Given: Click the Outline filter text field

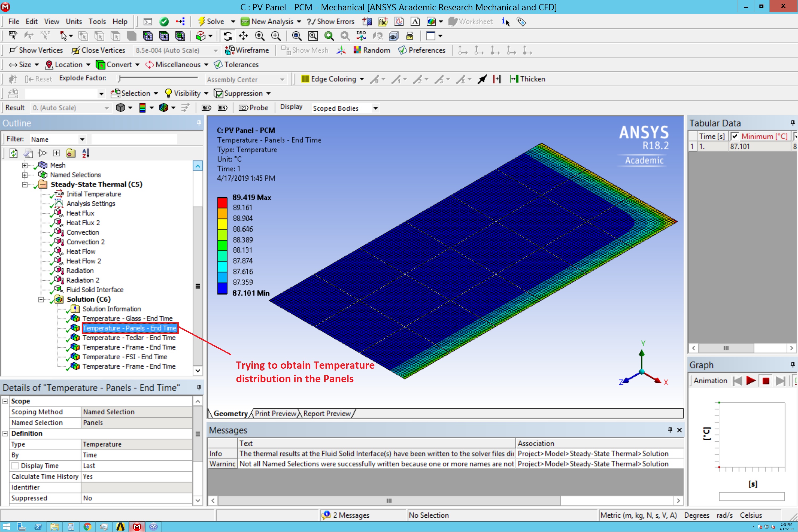Looking at the screenshot, I should click(x=134, y=139).
